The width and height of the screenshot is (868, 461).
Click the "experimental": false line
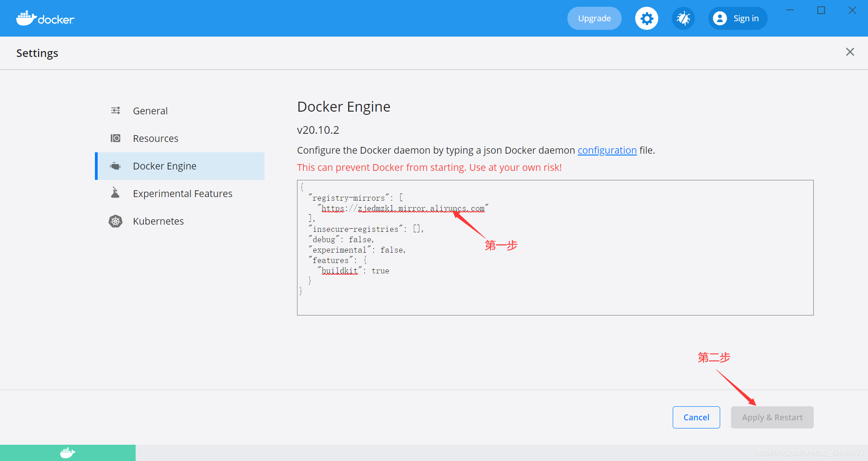357,250
